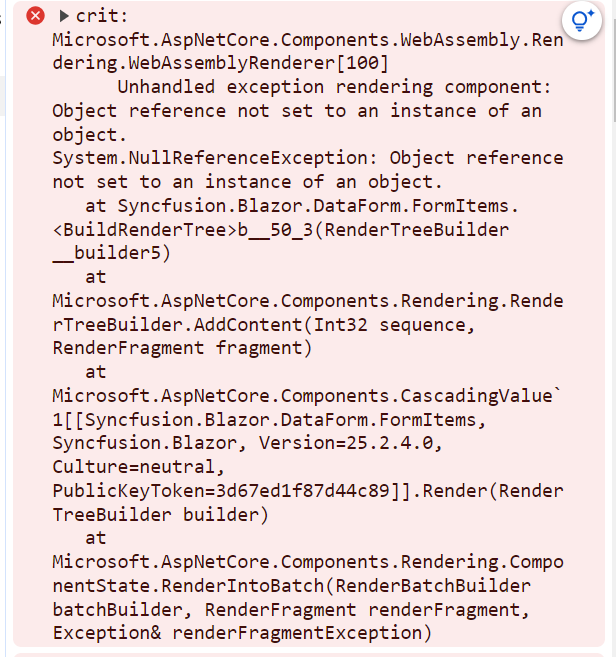
Task: Collapse the crit: message disclosure triangle
Action: (x=64, y=16)
